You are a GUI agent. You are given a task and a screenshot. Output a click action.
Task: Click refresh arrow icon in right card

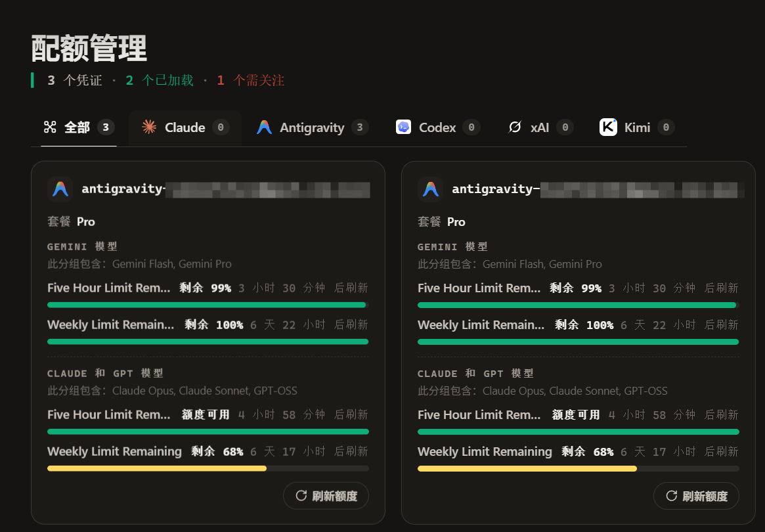[x=671, y=496]
